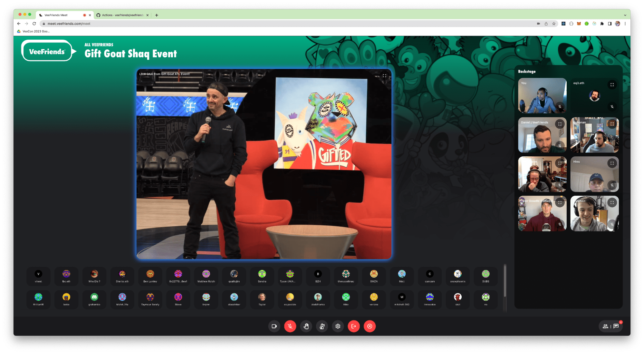
Task: Select your own 'You' video thumbnail
Action: click(x=542, y=96)
